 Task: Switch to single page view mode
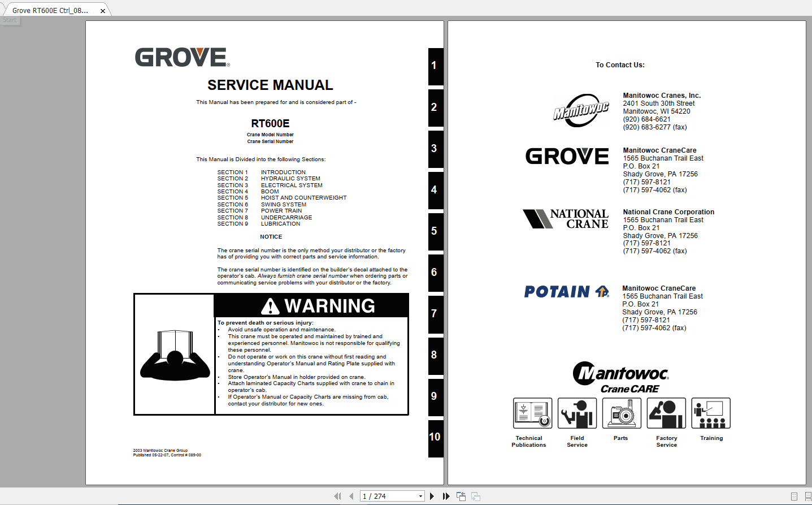[794, 496]
